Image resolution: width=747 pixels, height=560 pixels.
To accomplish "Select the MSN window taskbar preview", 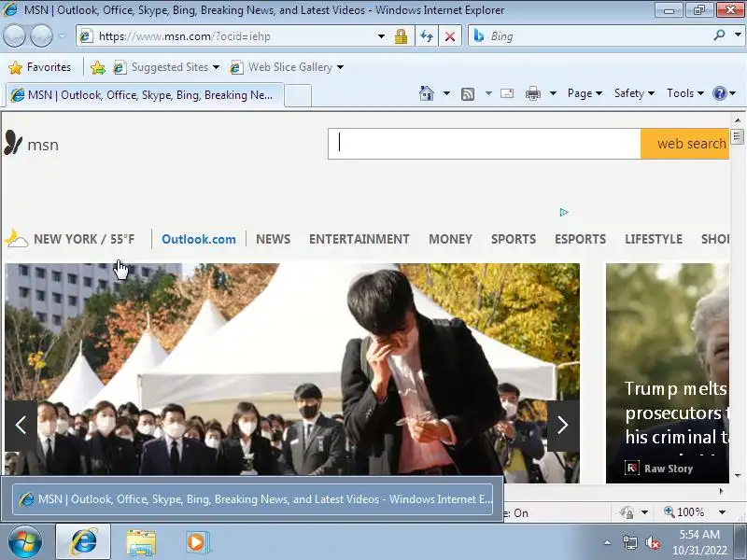I will pyautogui.click(x=252, y=499).
